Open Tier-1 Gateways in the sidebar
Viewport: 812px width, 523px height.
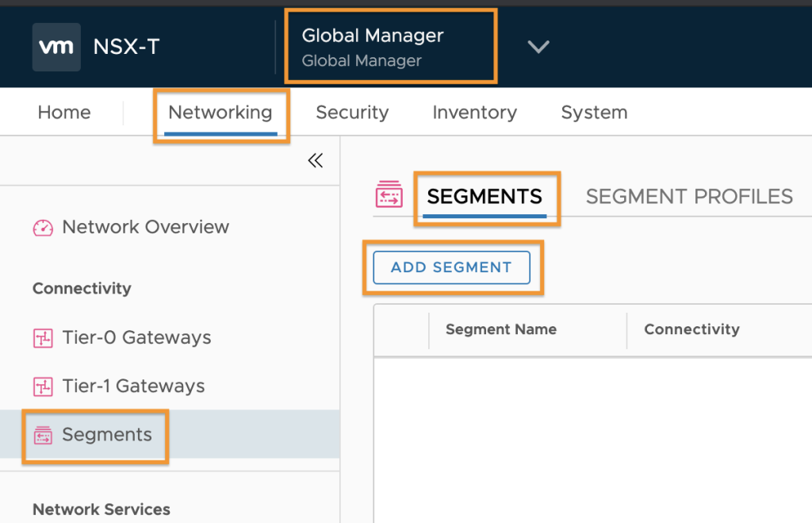click(133, 386)
